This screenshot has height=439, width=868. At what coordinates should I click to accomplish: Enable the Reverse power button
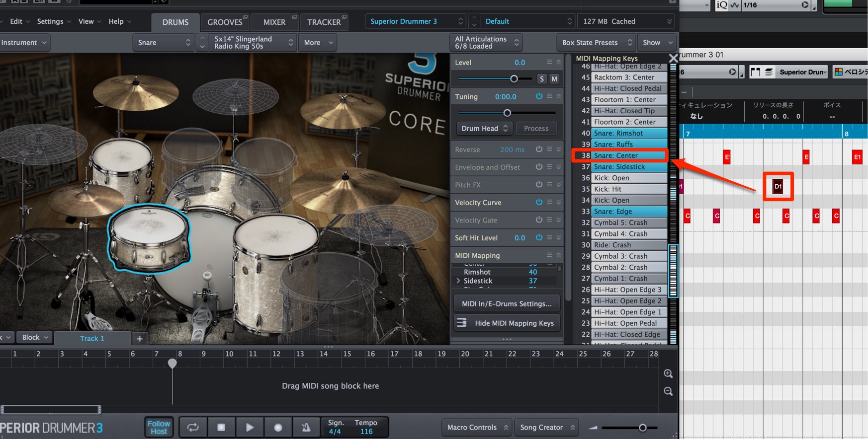pyautogui.click(x=539, y=149)
